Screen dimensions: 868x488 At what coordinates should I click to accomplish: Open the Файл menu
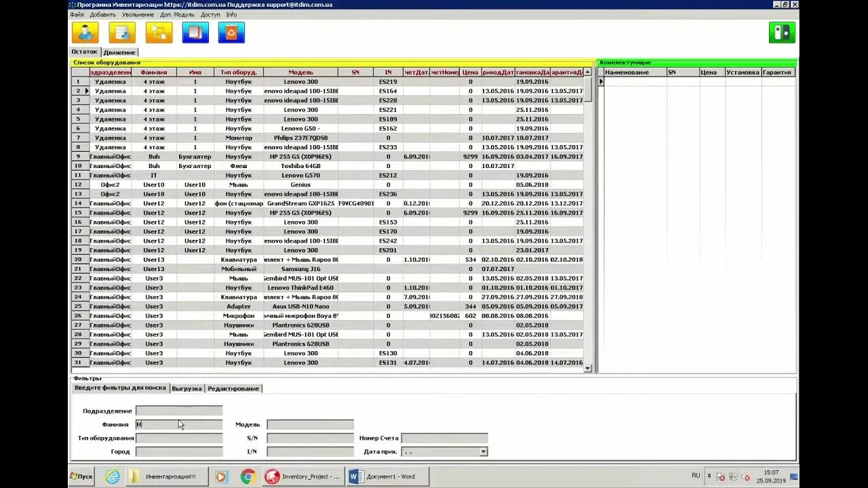[x=77, y=14]
